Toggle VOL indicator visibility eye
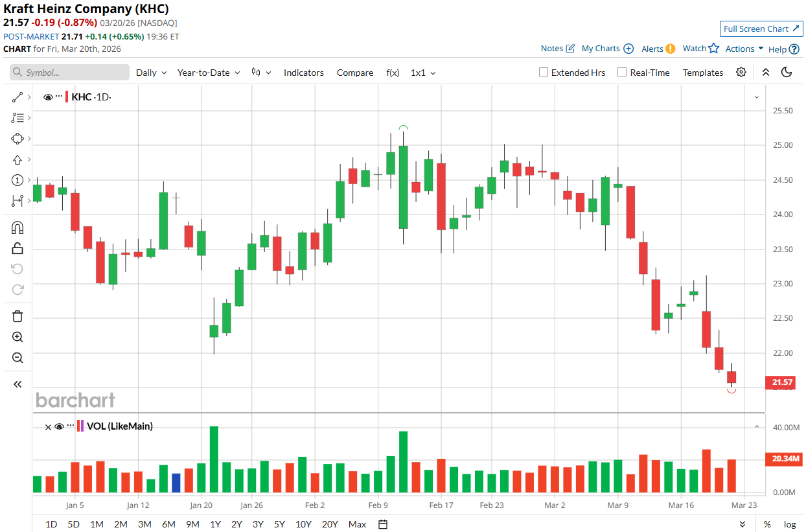 [x=59, y=426]
